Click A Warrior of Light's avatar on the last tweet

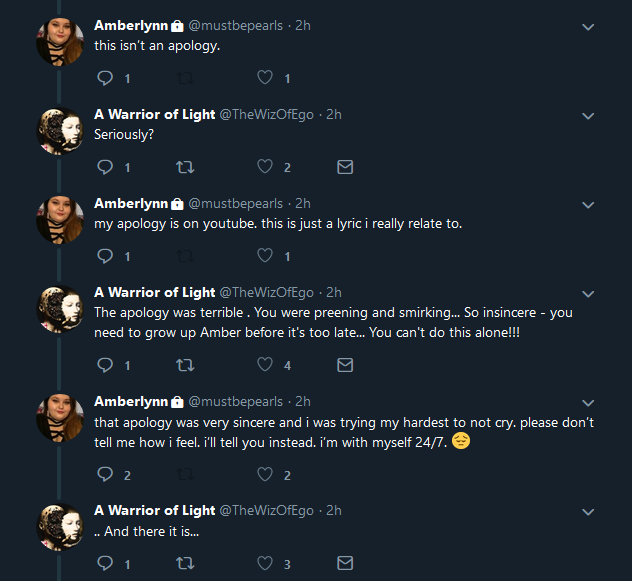click(x=60, y=527)
